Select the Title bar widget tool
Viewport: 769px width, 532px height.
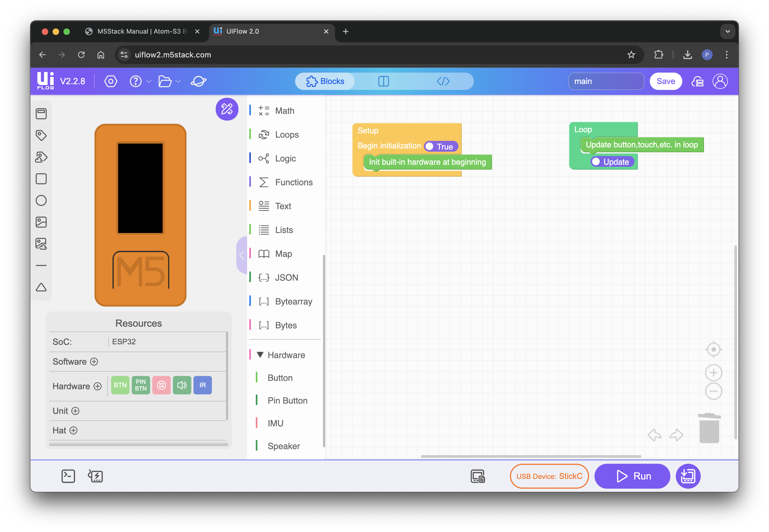point(41,114)
